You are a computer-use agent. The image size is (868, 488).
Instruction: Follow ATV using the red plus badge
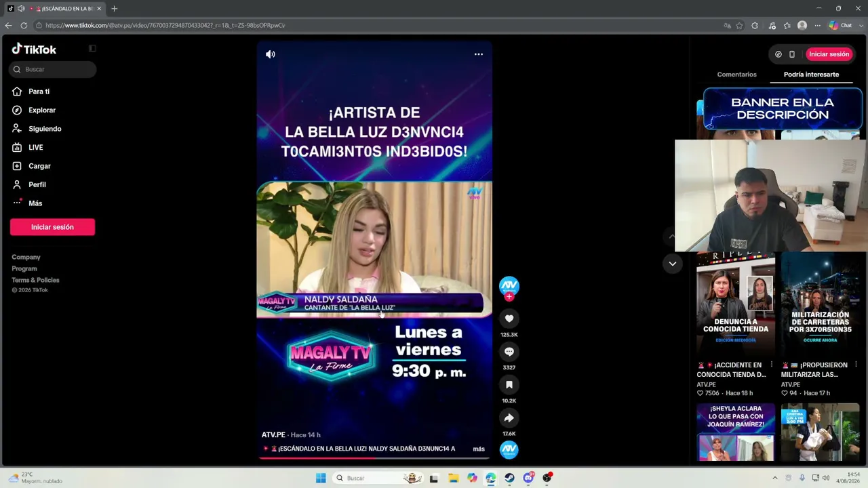coord(509,296)
